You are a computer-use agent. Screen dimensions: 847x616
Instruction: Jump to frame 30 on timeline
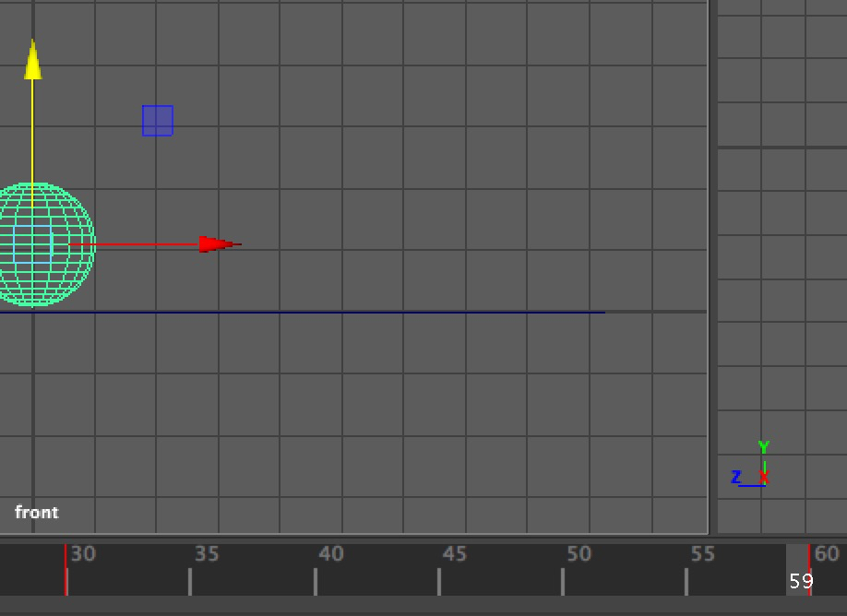point(83,553)
